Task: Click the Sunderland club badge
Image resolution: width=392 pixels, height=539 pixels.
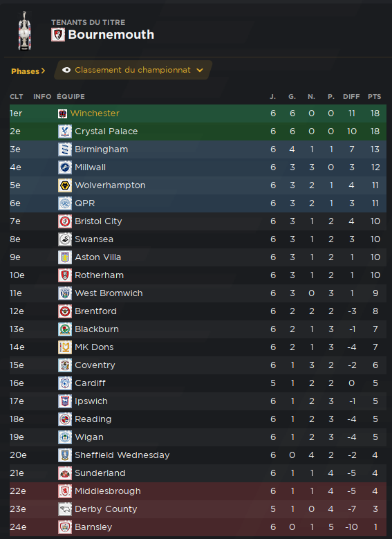Action: (65, 473)
